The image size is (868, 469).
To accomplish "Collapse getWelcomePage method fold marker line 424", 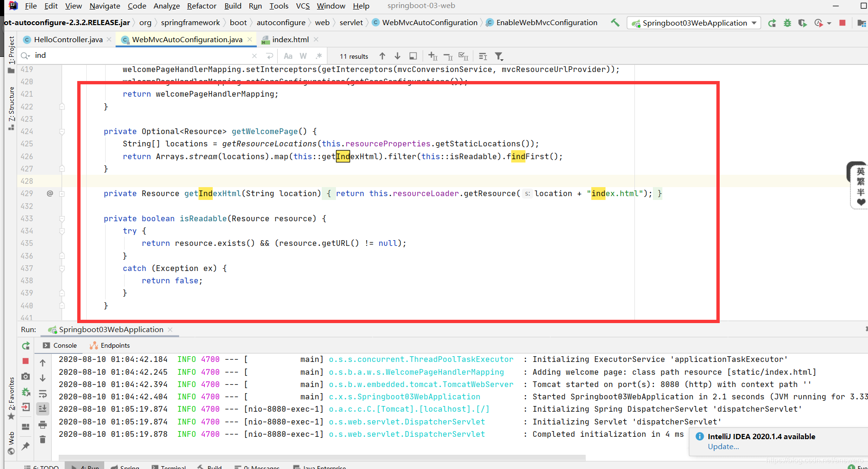I will [x=62, y=132].
